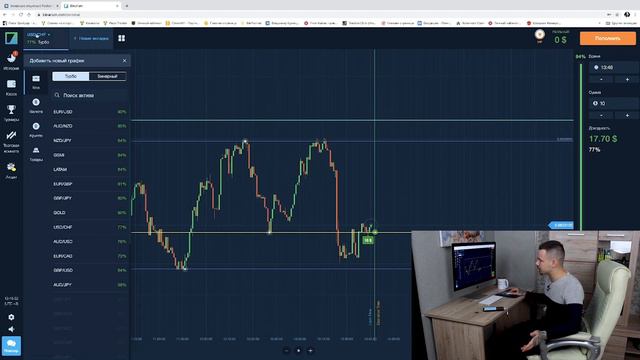Viewport: 640px width, 360px height.
Task: Decrease trade amount with minus button
Action: (601, 116)
